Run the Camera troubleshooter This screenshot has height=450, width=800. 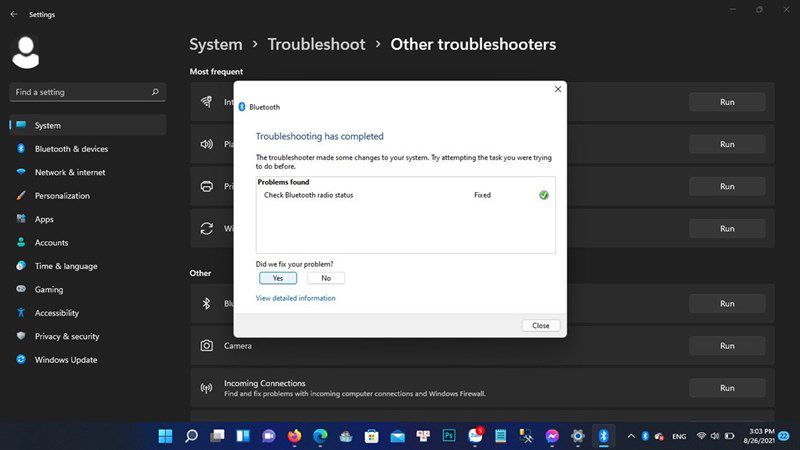click(727, 346)
